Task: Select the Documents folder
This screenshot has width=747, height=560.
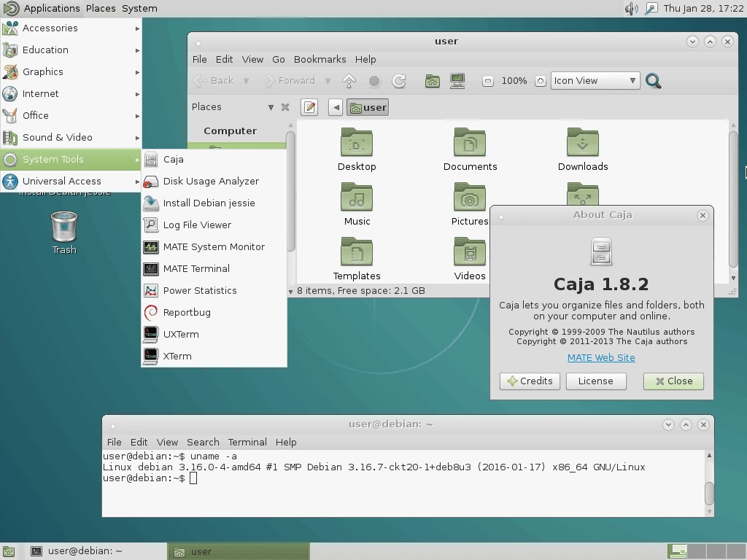Action: pos(470,149)
